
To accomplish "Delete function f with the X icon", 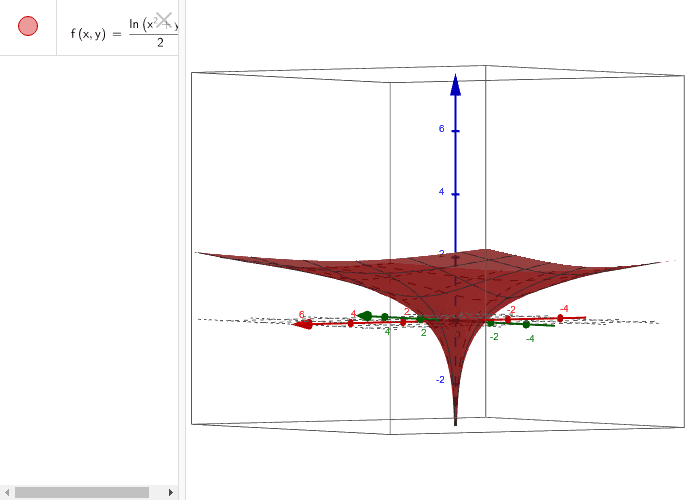I will tap(164, 20).
